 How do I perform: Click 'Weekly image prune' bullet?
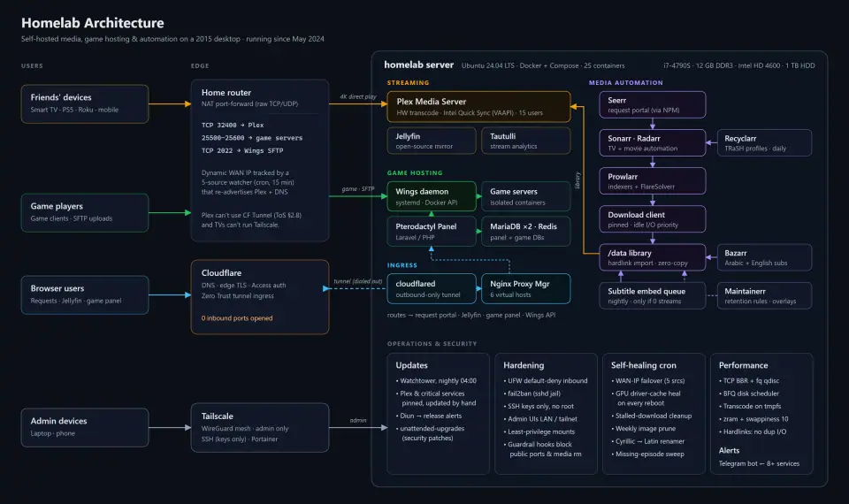(644, 429)
